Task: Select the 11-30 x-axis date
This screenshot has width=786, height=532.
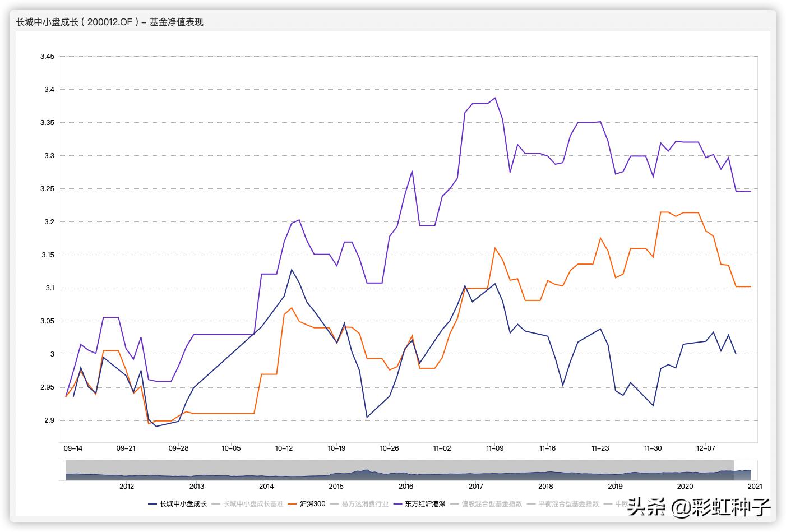Action: pos(653,448)
